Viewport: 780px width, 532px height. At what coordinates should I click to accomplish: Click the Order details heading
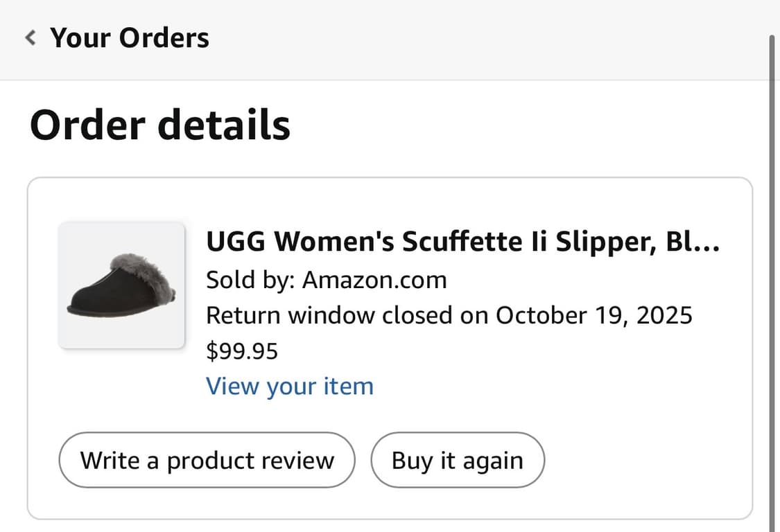pos(160,125)
